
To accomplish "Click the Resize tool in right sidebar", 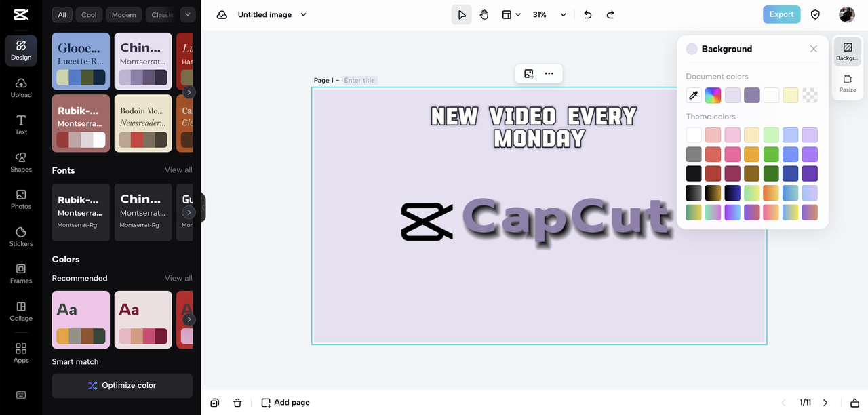I will tap(848, 83).
